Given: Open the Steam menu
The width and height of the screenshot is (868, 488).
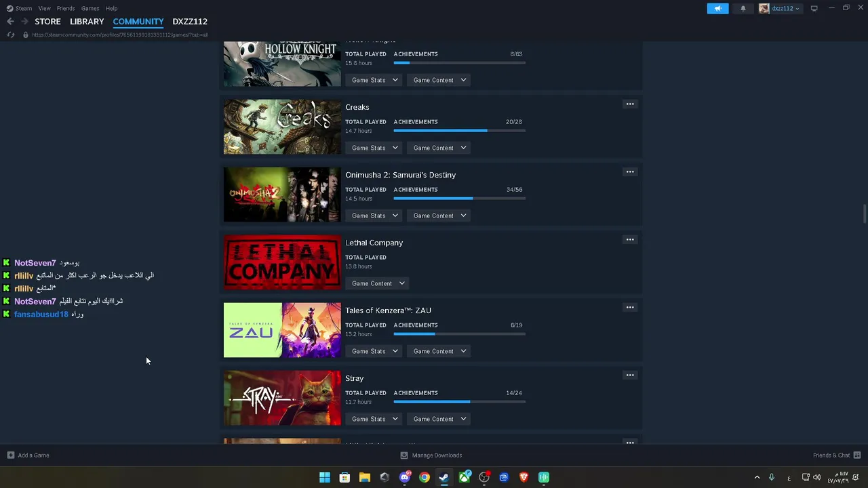Looking at the screenshot, I should [x=20, y=8].
